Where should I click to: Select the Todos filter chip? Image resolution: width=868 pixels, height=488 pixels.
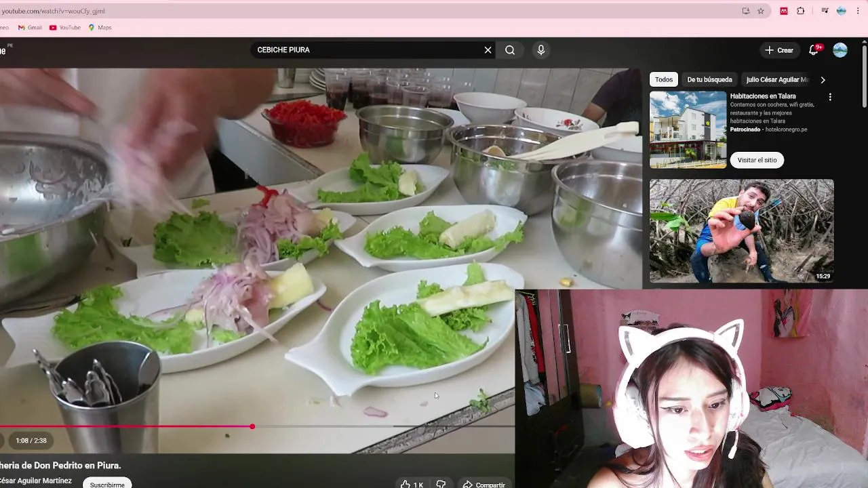[664, 79]
